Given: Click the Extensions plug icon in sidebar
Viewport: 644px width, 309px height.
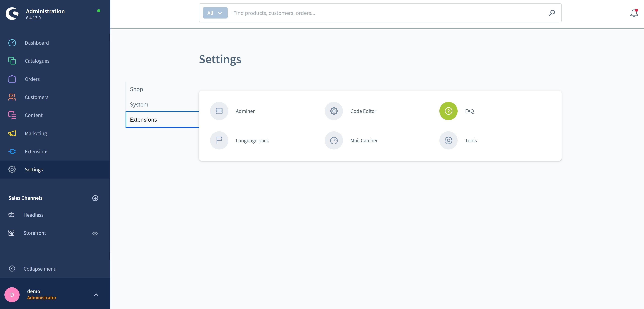Looking at the screenshot, I should tap(12, 152).
